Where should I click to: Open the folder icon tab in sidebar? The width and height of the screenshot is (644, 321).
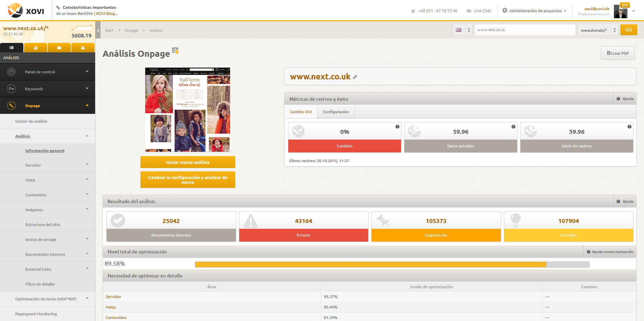[59, 48]
